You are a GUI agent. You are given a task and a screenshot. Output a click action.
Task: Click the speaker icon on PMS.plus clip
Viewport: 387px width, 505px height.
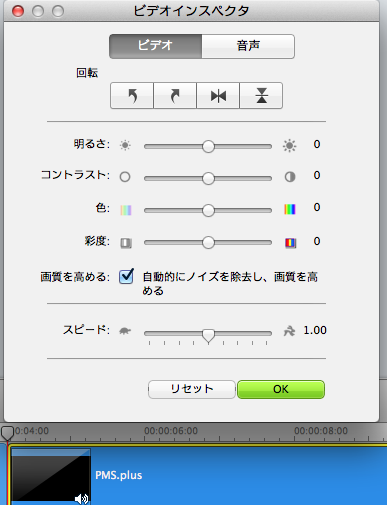[x=81, y=499]
